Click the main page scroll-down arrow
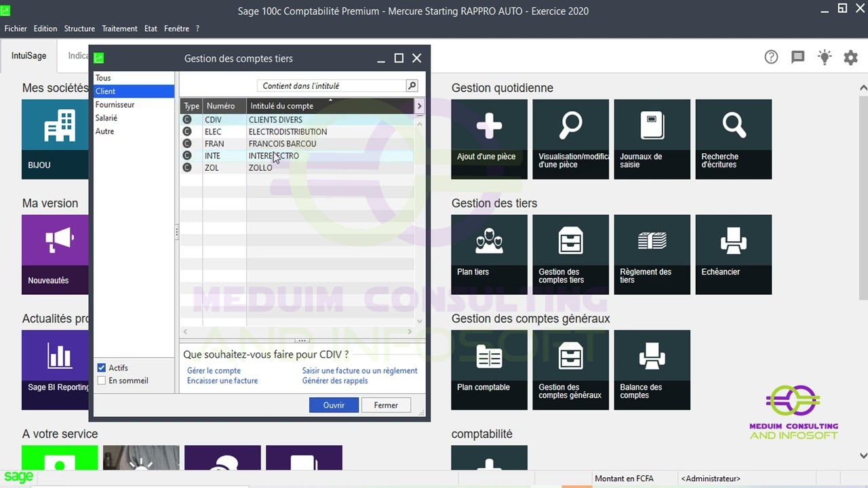868x488 pixels. (x=863, y=456)
